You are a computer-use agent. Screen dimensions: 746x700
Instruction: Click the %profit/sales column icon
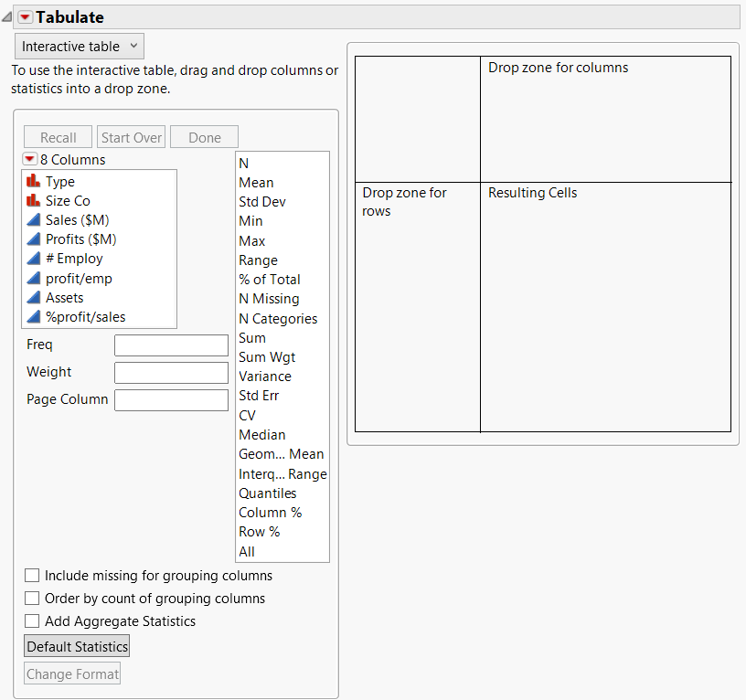tap(32, 315)
